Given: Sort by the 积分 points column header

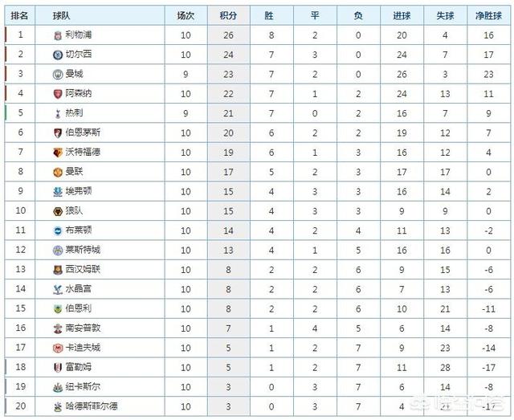Looking at the screenshot, I should [x=228, y=15].
